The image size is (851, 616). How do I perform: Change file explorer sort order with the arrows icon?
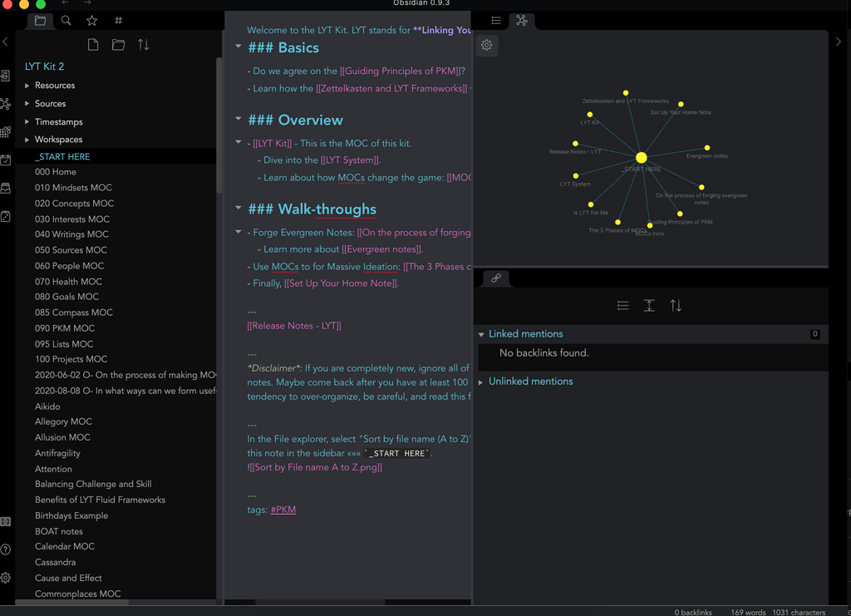click(x=143, y=42)
